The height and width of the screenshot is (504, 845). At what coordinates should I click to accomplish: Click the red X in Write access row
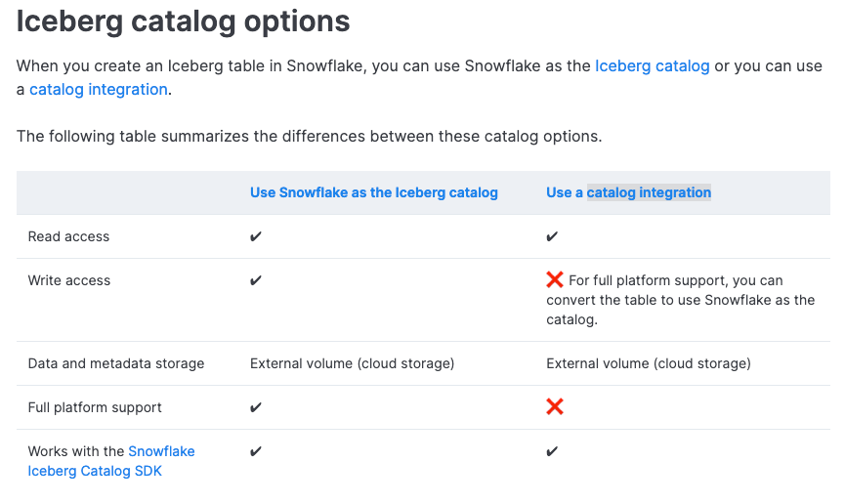point(555,280)
